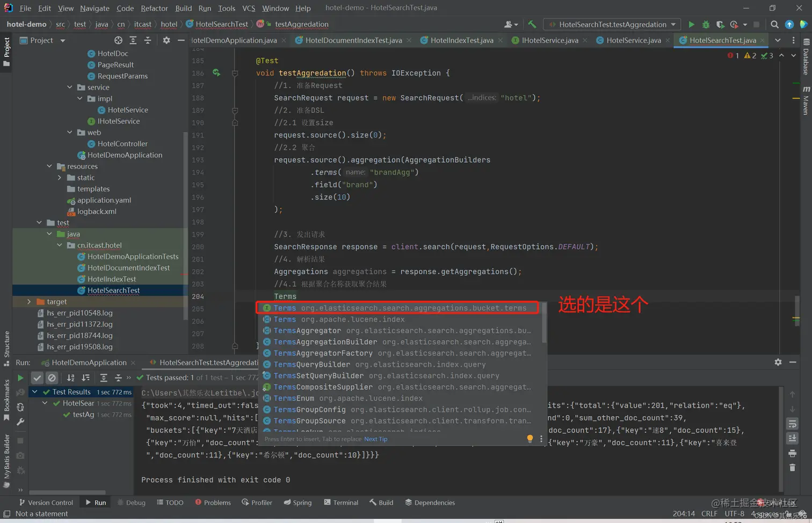Close the HotelSearchTest.java tab
The width and height of the screenshot is (812, 523).
click(x=763, y=40)
